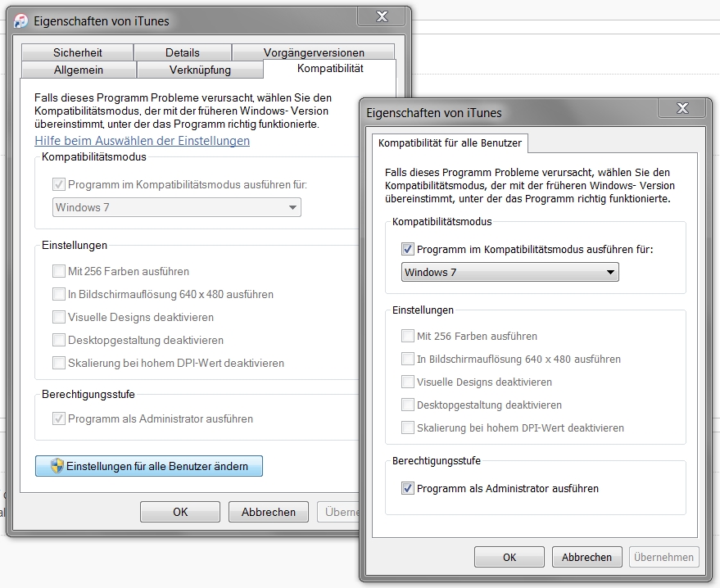The width and height of the screenshot is (720, 588).
Task: Click Visuelle Designs deaktivieren checkbox in the back window
Action: (x=59, y=317)
